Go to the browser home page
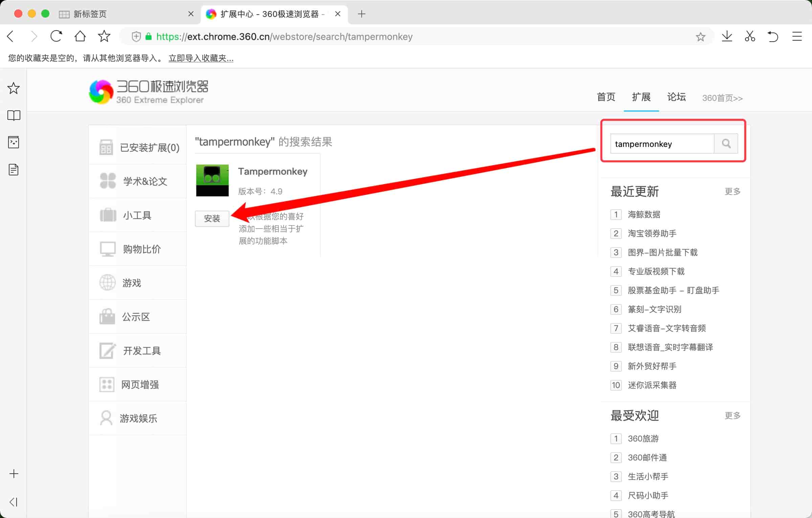This screenshot has width=812, height=518. pos(80,36)
